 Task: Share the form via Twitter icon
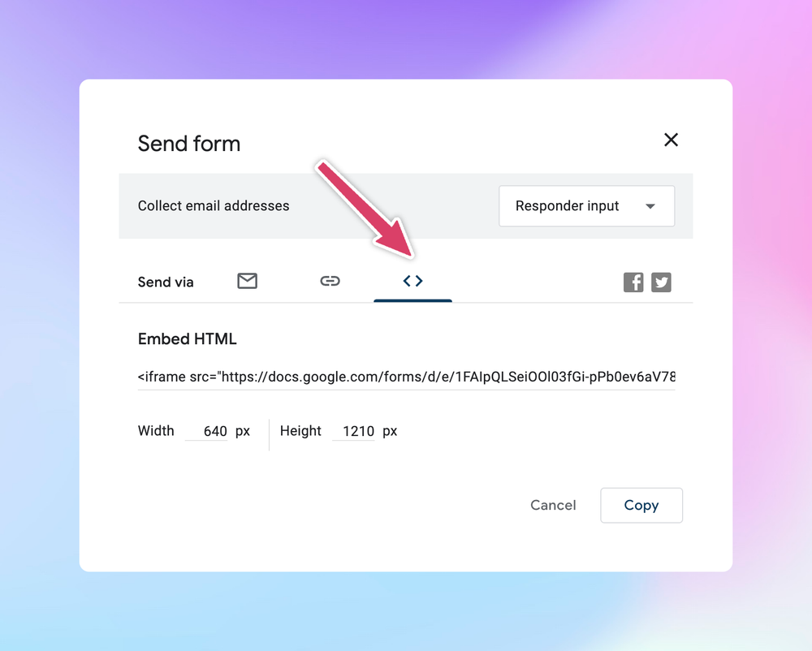pyautogui.click(x=661, y=282)
